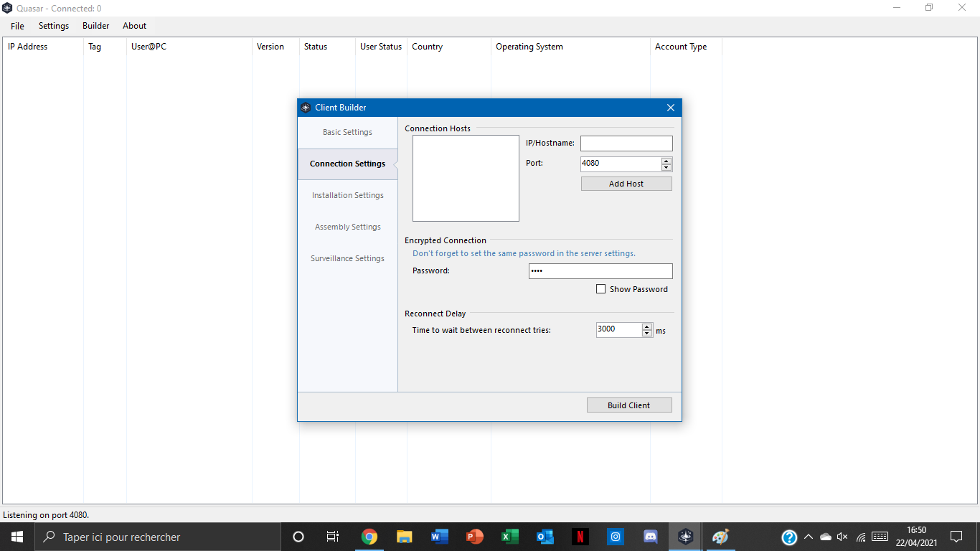This screenshot has height=551, width=980.
Task: Click the Quasar window title icon
Action: click(x=7, y=8)
